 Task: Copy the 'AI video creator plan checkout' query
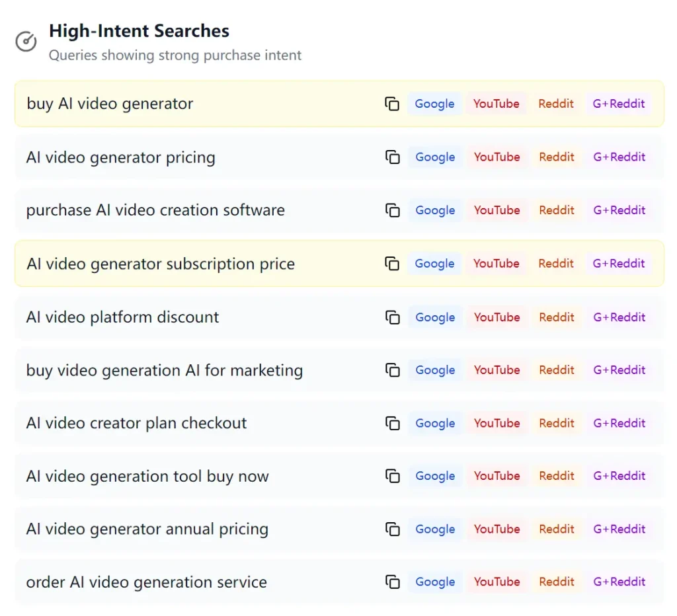coord(393,423)
